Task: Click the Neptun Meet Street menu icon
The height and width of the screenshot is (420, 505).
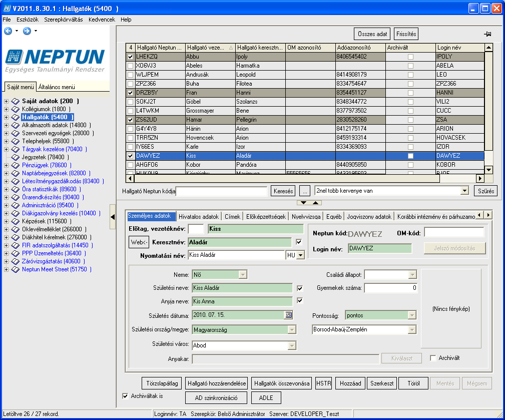Action: (x=16, y=269)
